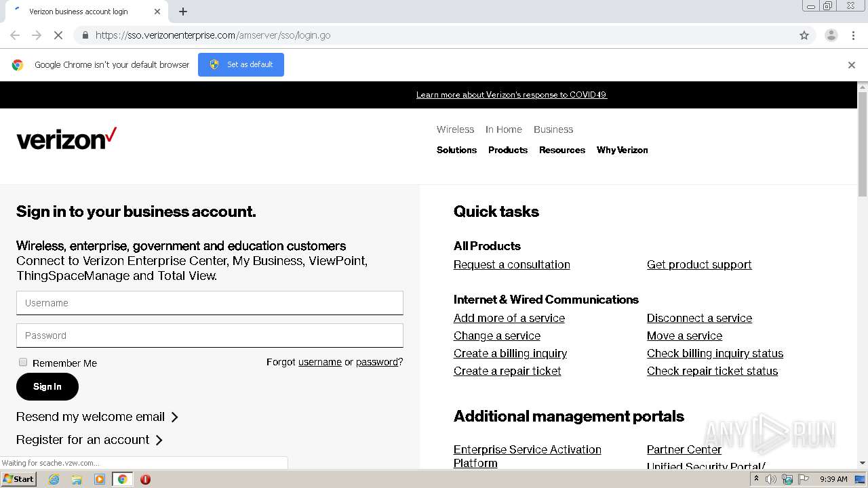Show hidden system tray icons
The image size is (868, 488).
[x=756, y=479]
